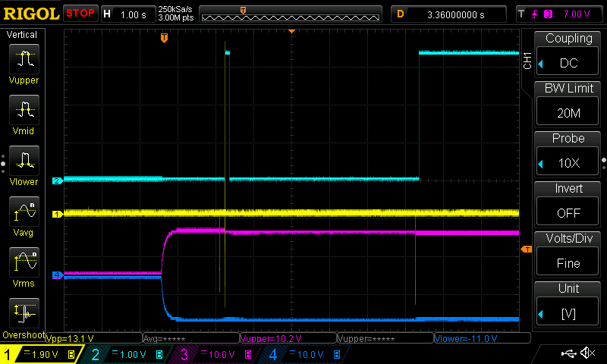Select channel 1 tab at 1.90 V
Screen dimensions: 607x364
(x=41, y=354)
